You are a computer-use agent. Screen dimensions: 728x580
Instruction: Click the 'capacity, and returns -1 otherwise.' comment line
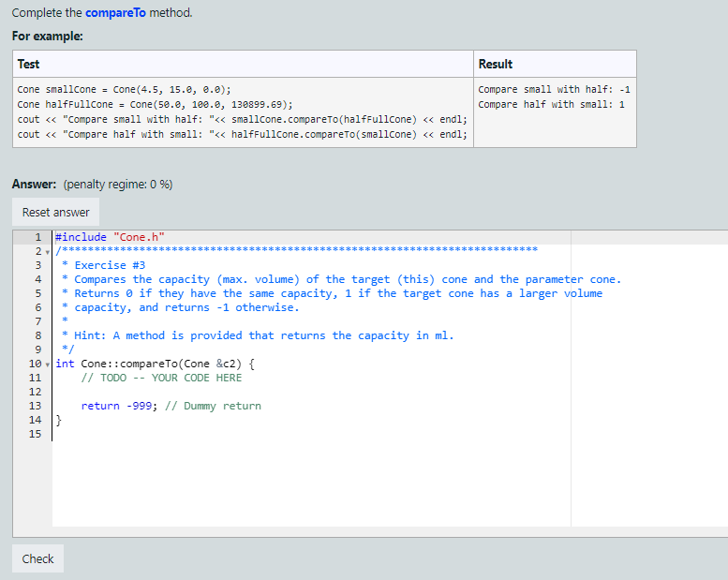pyautogui.click(x=181, y=307)
